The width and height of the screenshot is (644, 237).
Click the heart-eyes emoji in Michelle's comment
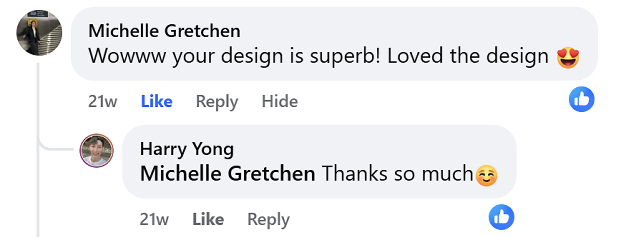568,57
